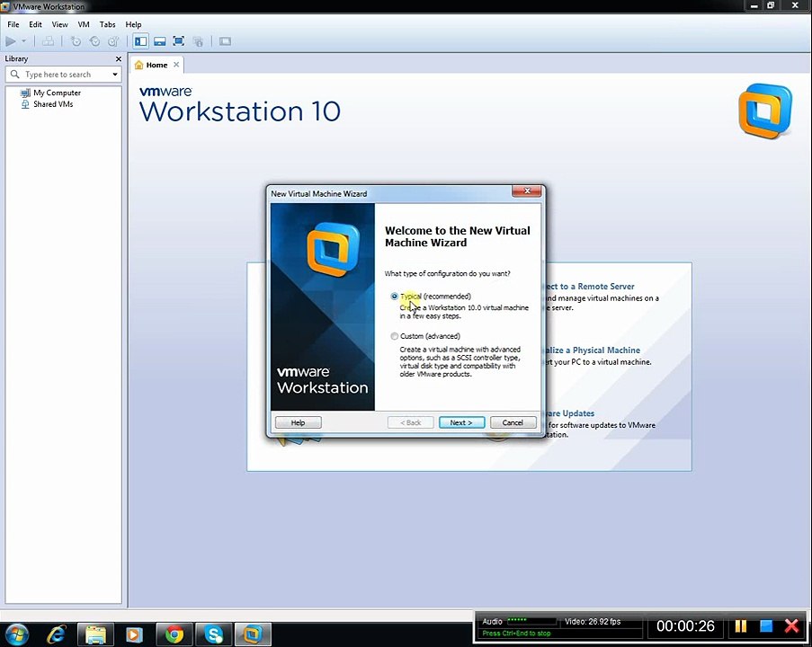This screenshot has width=812, height=647.
Task: Open the Tabs menu
Action: click(107, 24)
